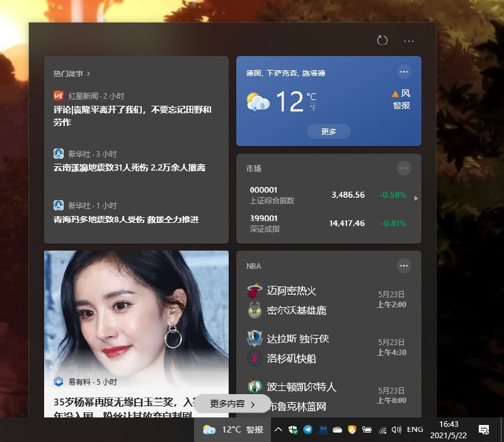Viewport: 504px width, 442px height.
Task: Click the Milwaukee Bucks team logo
Action: 254,308
